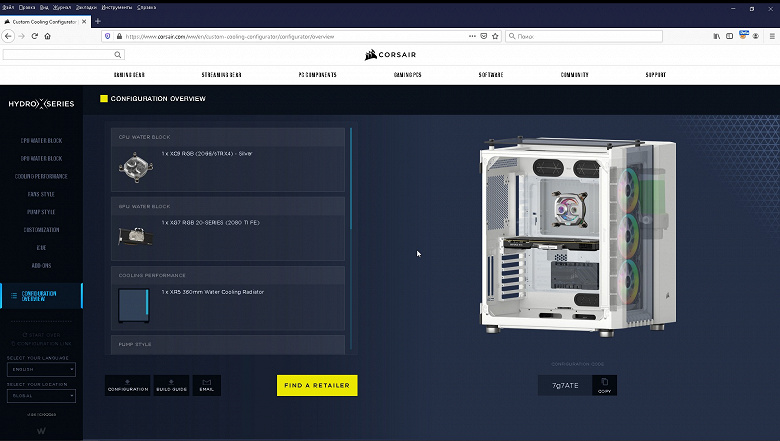780x441 pixels.
Task: Go to the Cooling Performance sidebar step
Action: pyautogui.click(x=41, y=176)
